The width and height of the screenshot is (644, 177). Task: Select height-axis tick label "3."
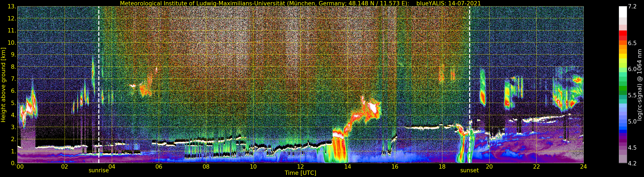point(13,127)
